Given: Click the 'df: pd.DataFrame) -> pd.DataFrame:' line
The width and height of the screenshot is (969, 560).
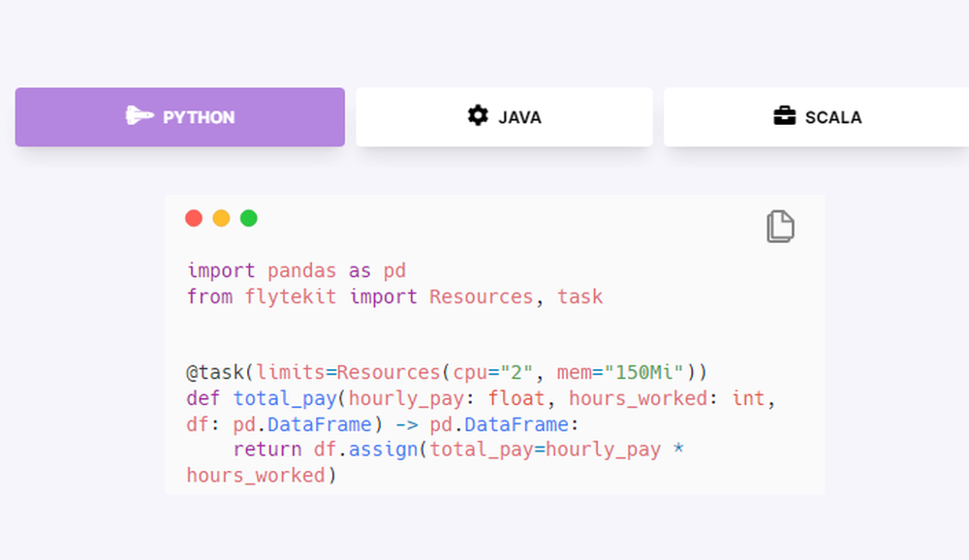Looking at the screenshot, I should pyautogui.click(x=383, y=424).
